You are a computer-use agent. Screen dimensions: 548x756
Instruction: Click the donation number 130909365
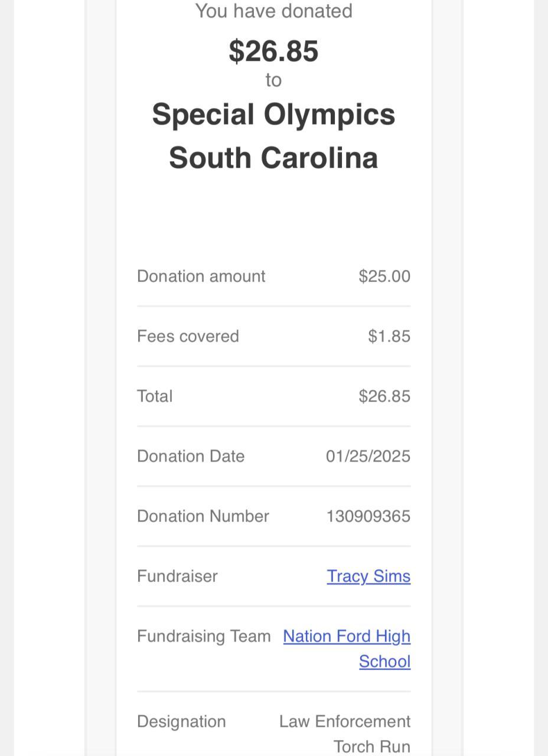(x=368, y=516)
